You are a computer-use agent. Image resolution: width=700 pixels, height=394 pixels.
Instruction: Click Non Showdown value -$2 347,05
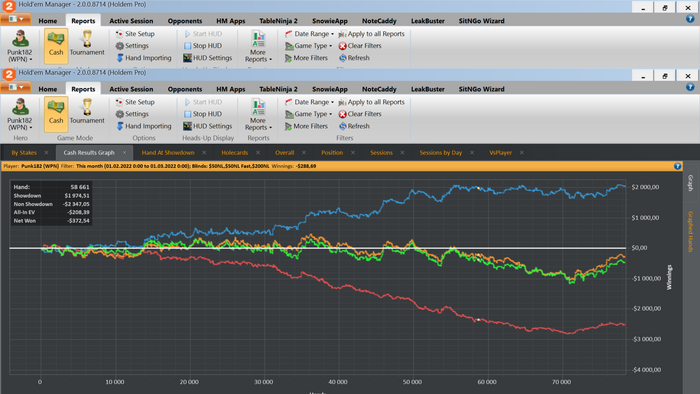(75, 204)
